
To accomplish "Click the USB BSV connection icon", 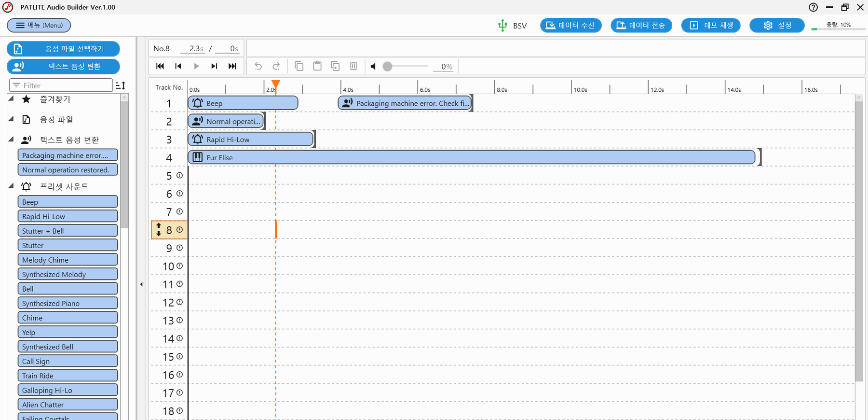I will pos(502,26).
